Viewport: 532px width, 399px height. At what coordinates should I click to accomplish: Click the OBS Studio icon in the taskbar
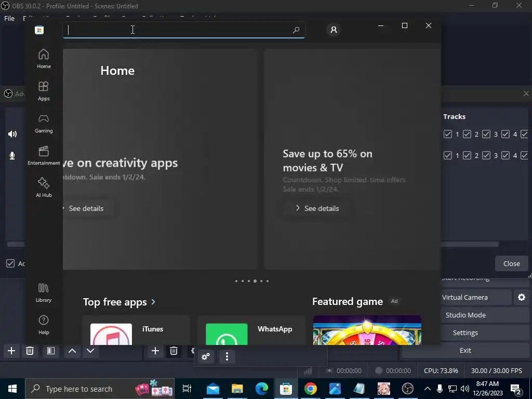pos(408,389)
